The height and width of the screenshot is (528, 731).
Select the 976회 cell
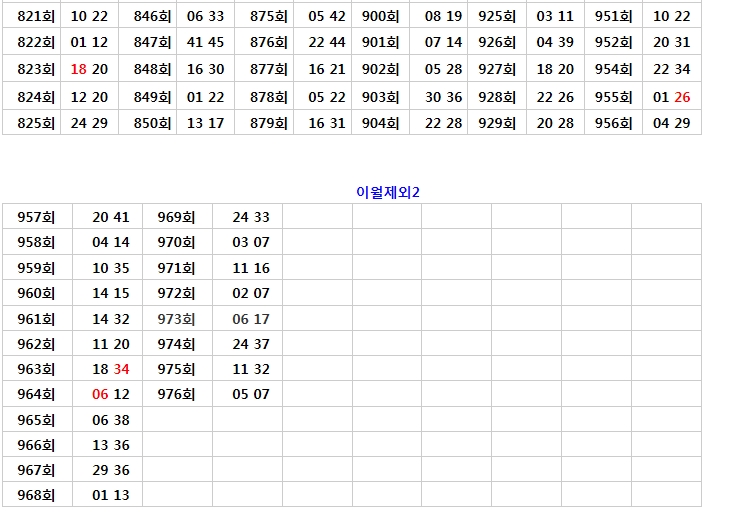tap(176, 394)
